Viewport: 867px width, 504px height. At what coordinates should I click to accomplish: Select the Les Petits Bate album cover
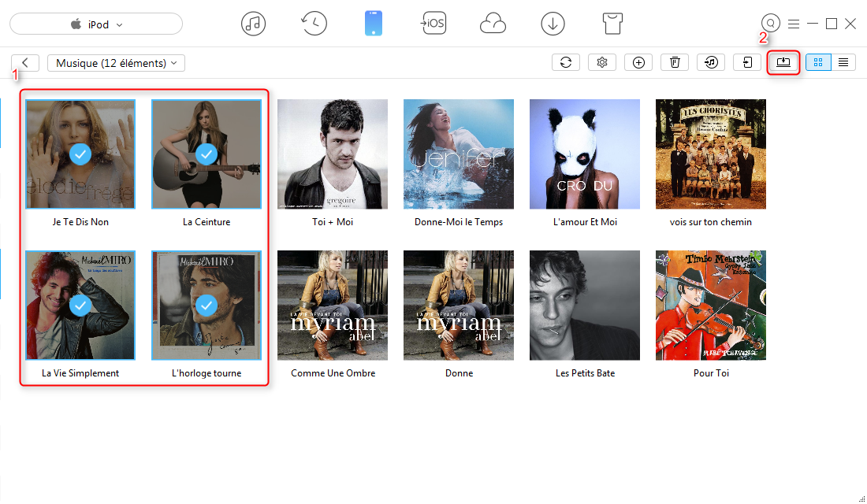585,305
